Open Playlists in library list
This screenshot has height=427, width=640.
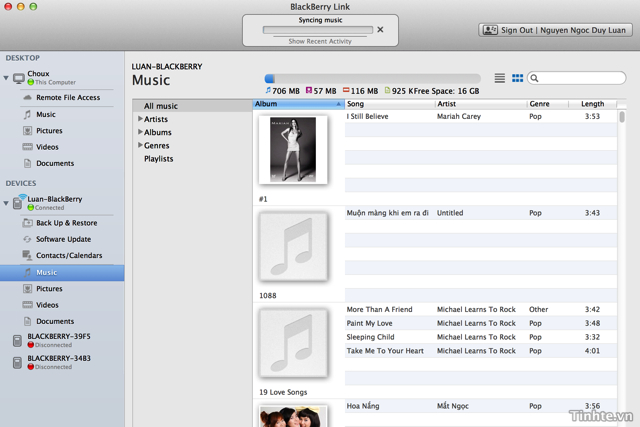click(158, 159)
